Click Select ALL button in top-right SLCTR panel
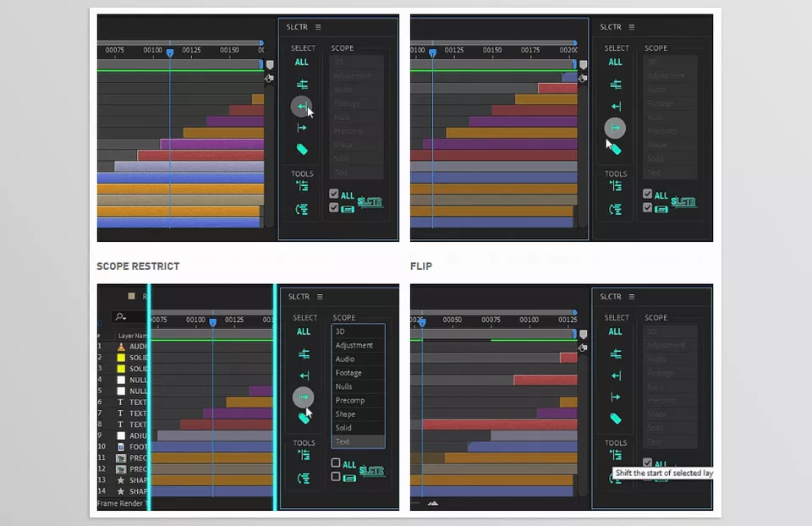812x526 pixels. [x=615, y=62]
